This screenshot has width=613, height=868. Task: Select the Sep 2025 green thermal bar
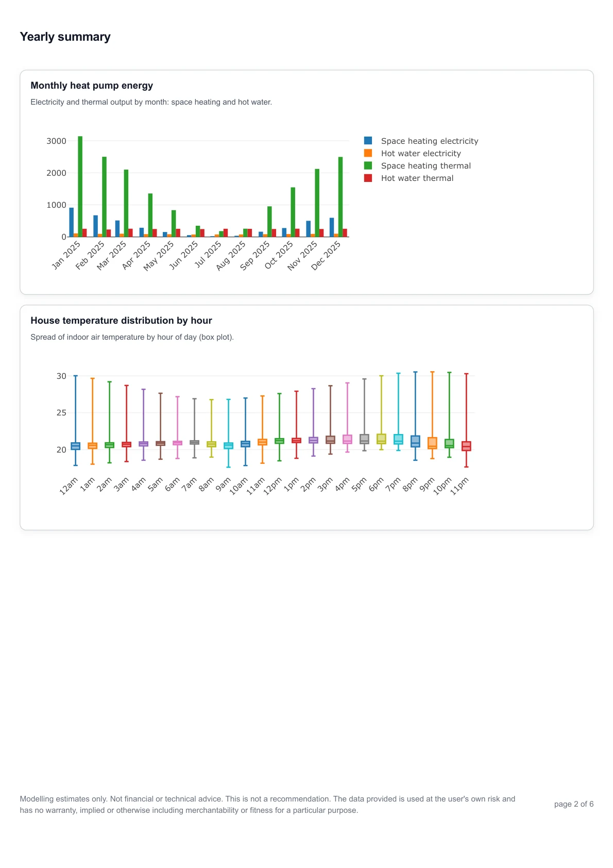pos(269,222)
